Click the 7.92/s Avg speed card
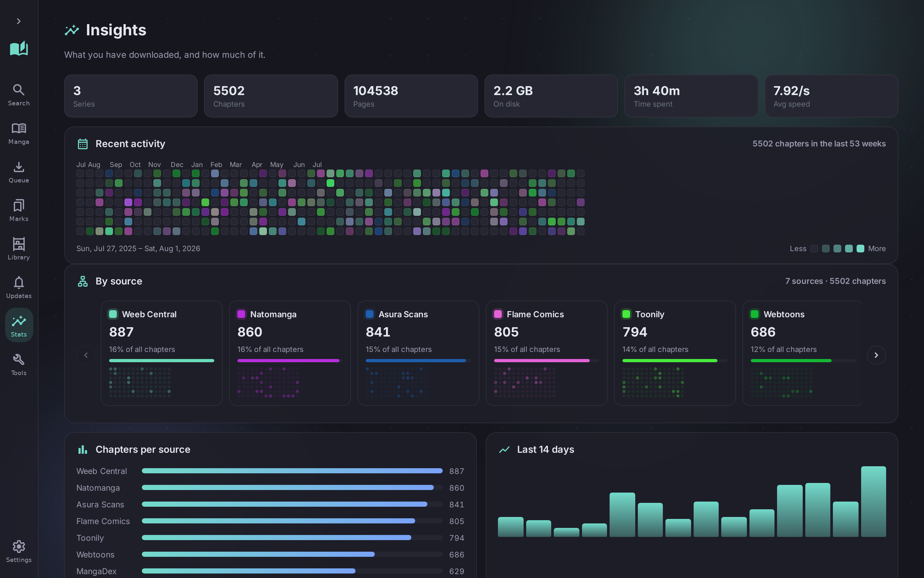 point(832,96)
